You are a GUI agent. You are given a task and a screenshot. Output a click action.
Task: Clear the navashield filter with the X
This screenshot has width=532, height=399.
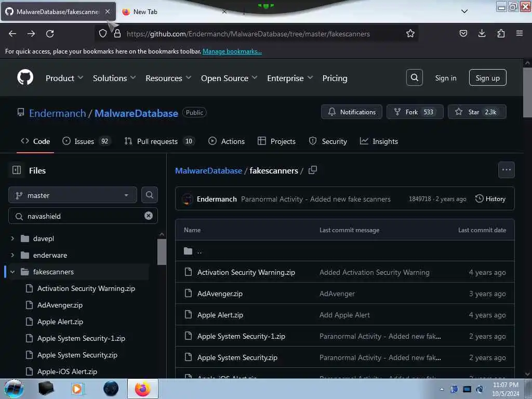148,216
